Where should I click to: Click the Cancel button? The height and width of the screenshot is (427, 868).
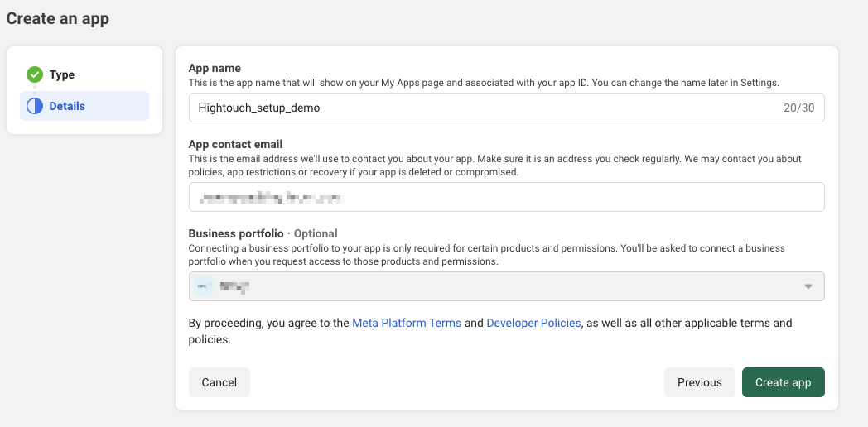point(219,382)
